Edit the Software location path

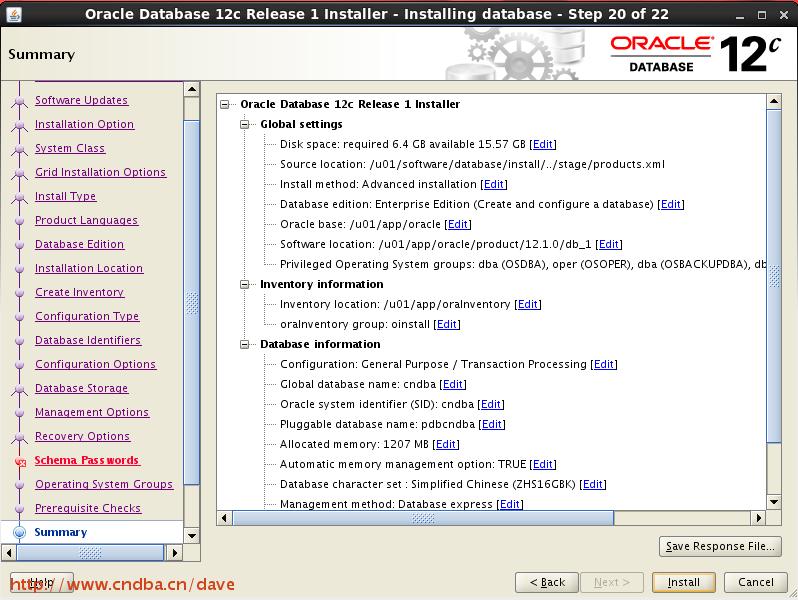(x=609, y=244)
